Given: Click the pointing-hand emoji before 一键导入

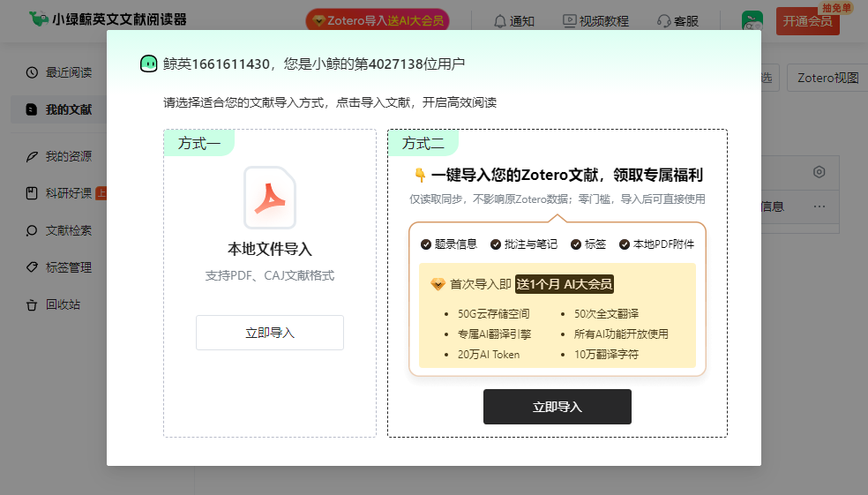Looking at the screenshot, I should 420,176.
